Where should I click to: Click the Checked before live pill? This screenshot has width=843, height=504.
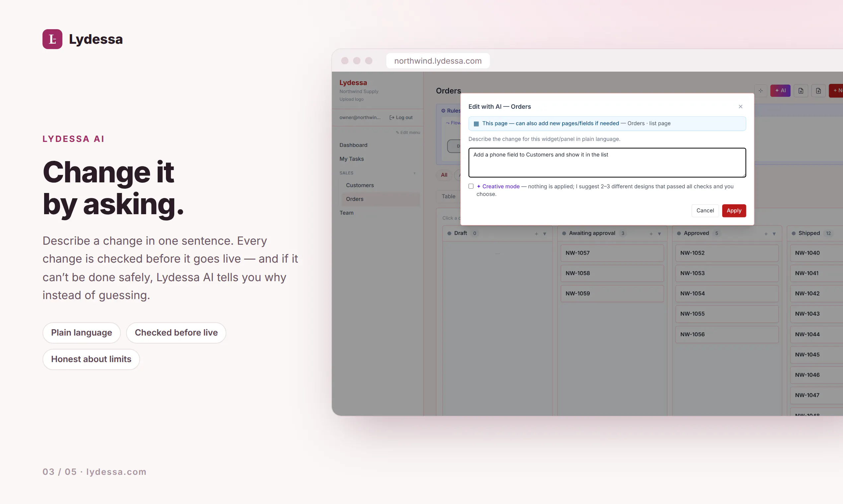(176, 333)
